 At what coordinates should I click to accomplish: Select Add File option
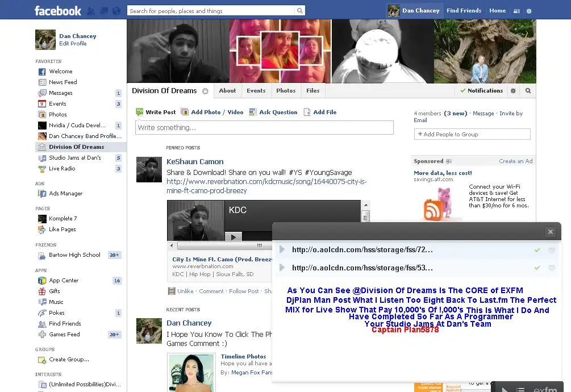coord(320,112)
